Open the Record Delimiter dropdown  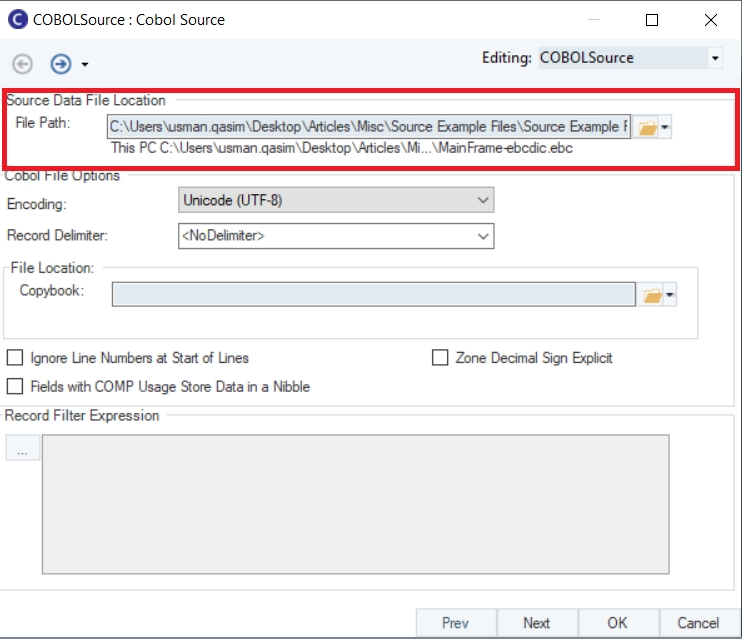[335, 236]
